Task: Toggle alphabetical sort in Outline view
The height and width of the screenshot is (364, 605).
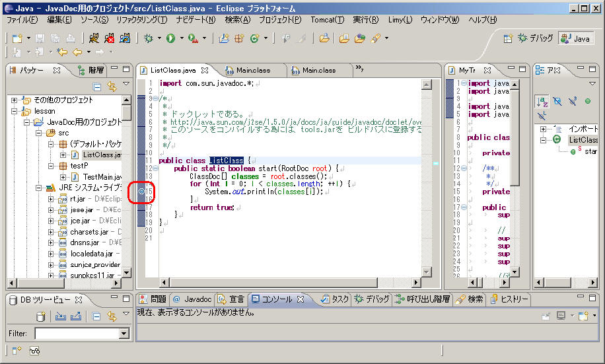Action: click(541, 100)
